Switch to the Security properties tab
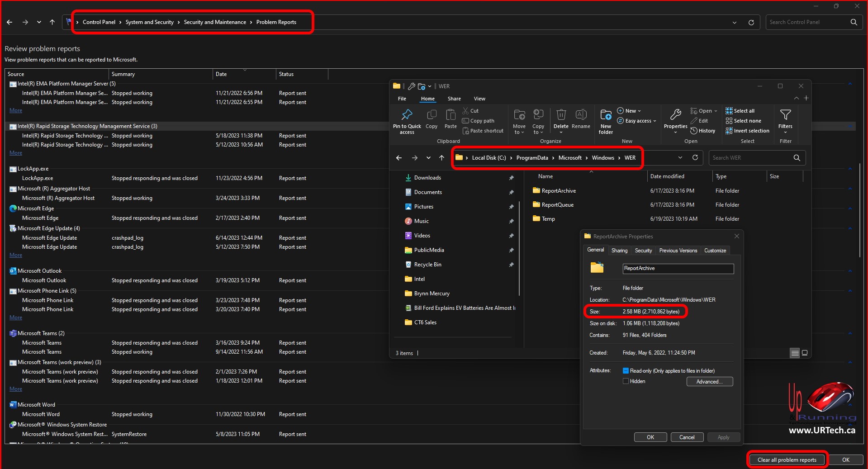 (643, 251)
